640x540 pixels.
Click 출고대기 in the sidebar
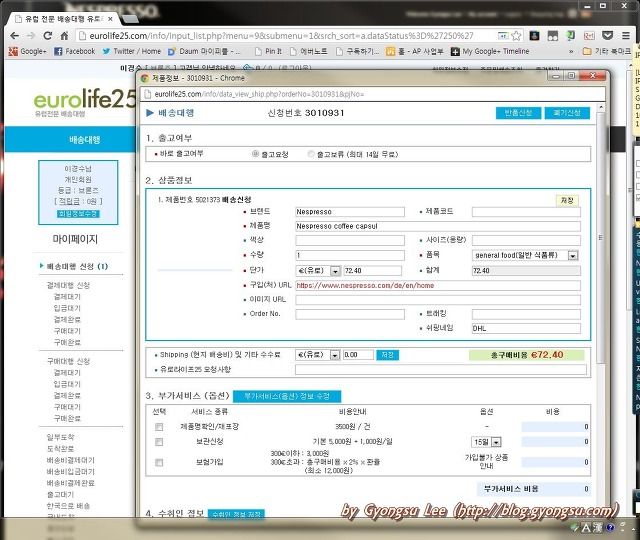click(60, 494)
